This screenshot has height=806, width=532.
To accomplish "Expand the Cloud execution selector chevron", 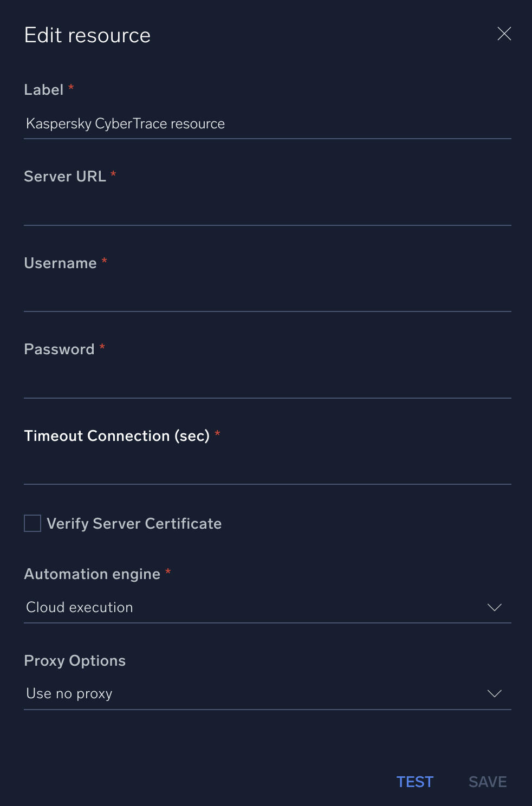I will click(x=494, y=607).
